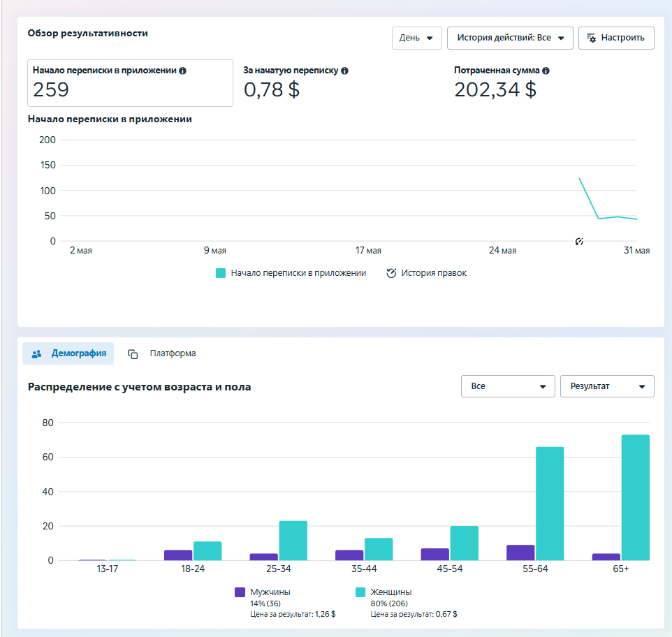Viewport: 672px width, 637px height.
Task: Click info icon beside За начатую переписку
Action: 344,71
